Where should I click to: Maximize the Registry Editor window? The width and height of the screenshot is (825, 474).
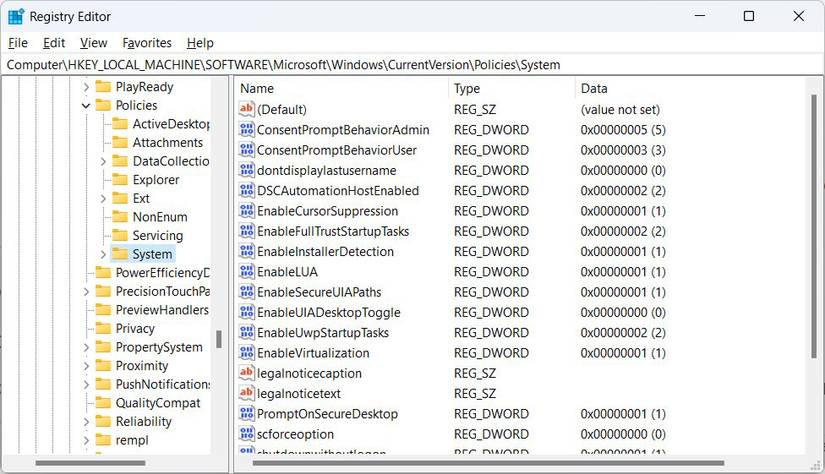749,16
